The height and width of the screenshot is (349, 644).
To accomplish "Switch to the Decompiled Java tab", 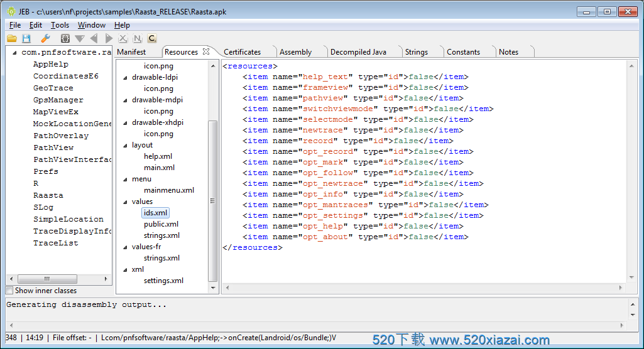I will tap(359, 52).
